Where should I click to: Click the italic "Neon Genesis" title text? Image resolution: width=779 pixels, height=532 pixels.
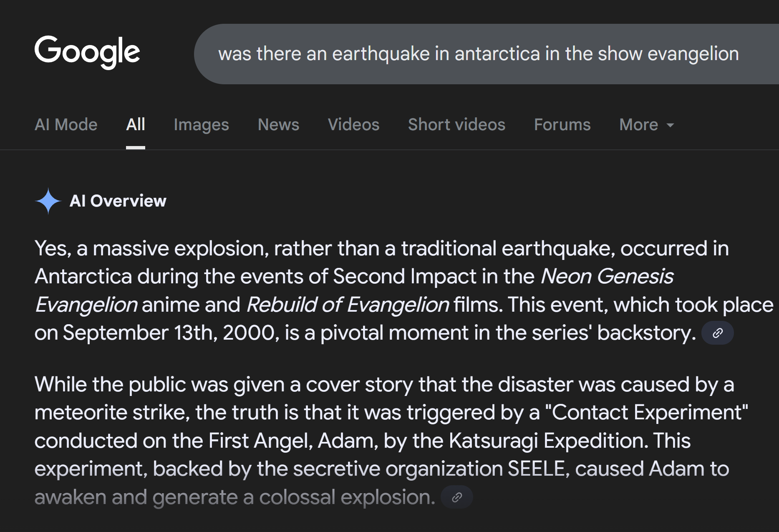[607, 276]
